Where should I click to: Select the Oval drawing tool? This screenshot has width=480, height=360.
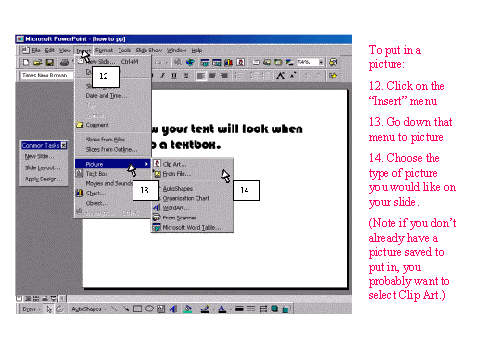point(149,309)
